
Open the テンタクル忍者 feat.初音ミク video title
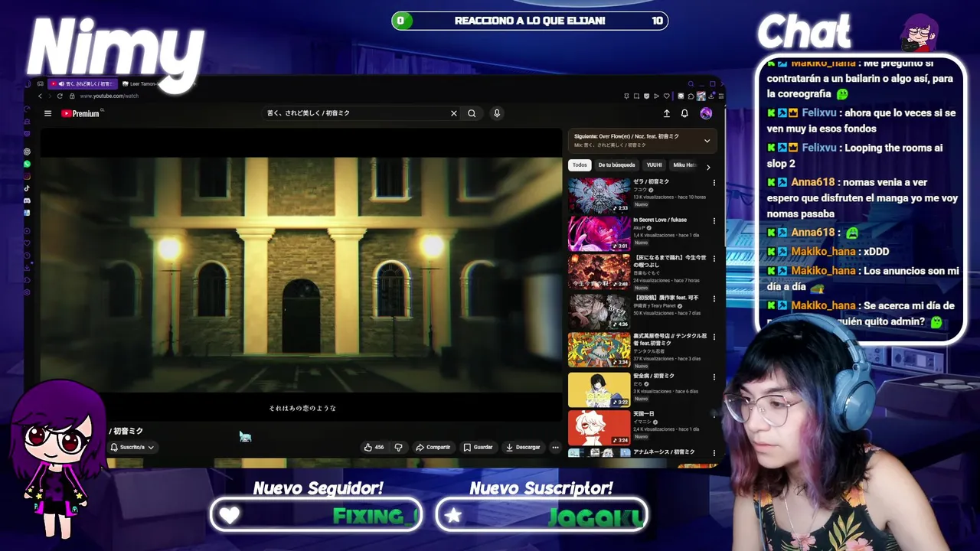click(x=670, y=339)
